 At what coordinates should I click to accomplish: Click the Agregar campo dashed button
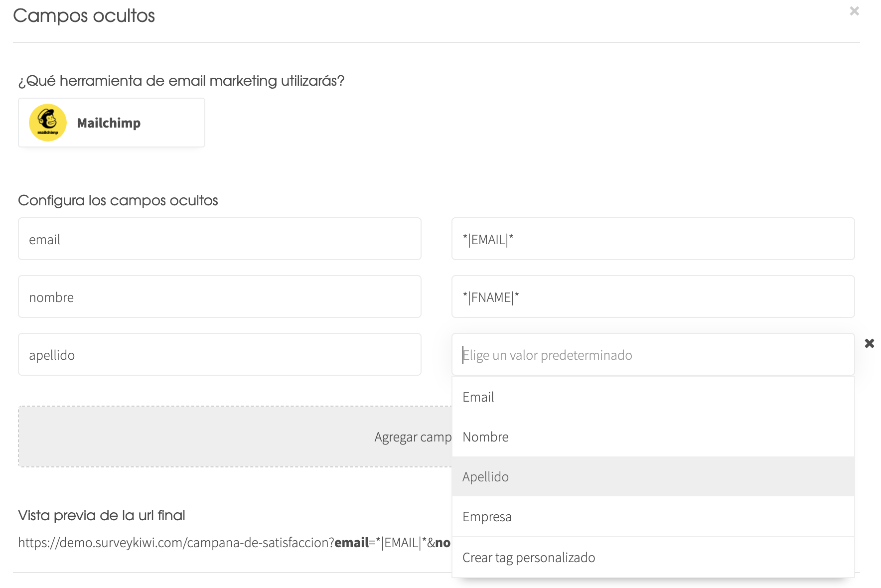point(235,437)
